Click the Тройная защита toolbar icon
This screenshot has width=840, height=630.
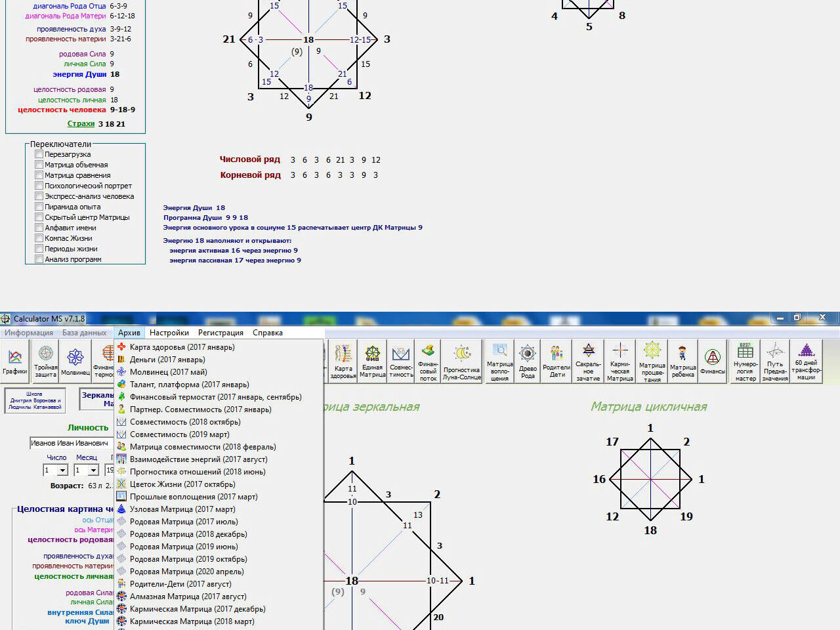pyautogui.click(x=46, y=361)
